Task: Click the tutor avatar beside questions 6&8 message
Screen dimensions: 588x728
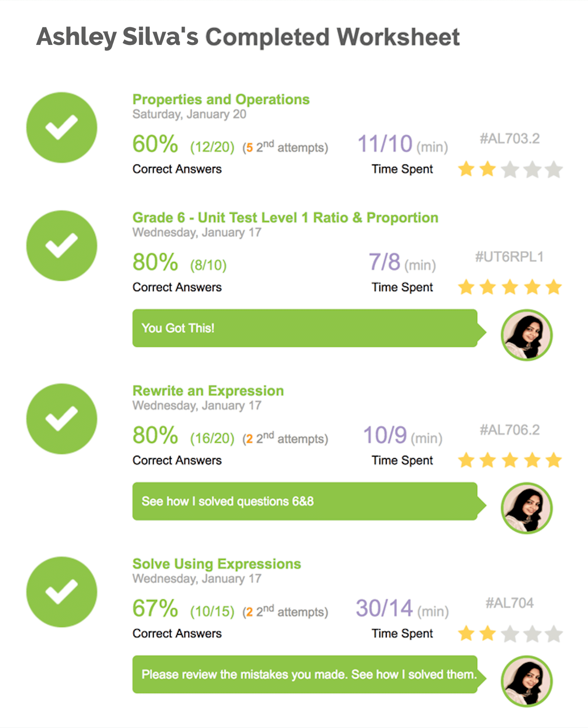Action: tap(526, 508)
